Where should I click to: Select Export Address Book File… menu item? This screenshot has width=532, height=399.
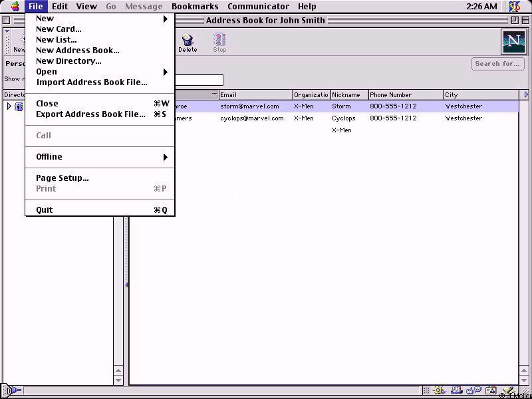(x=90, y=114)
